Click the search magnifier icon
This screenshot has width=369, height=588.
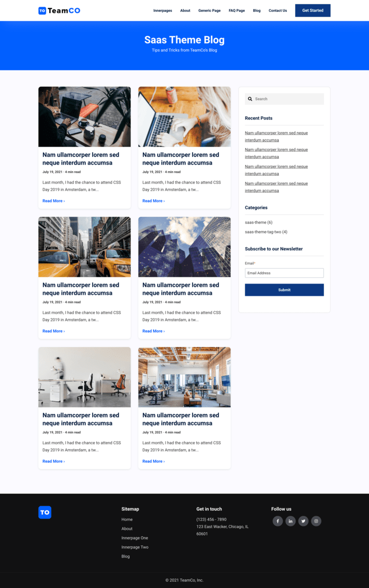[250, 99]
